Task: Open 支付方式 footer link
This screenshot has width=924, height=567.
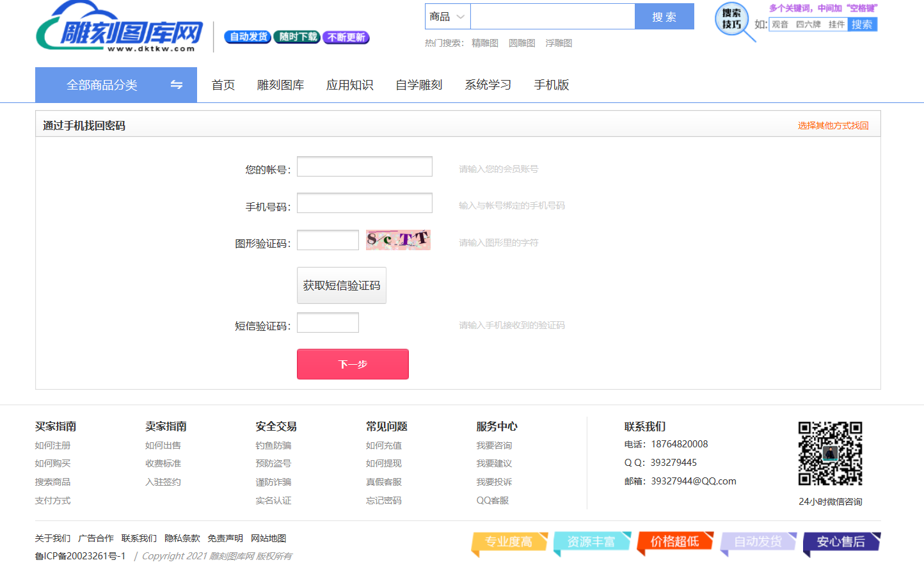Action: click(52, 500)
